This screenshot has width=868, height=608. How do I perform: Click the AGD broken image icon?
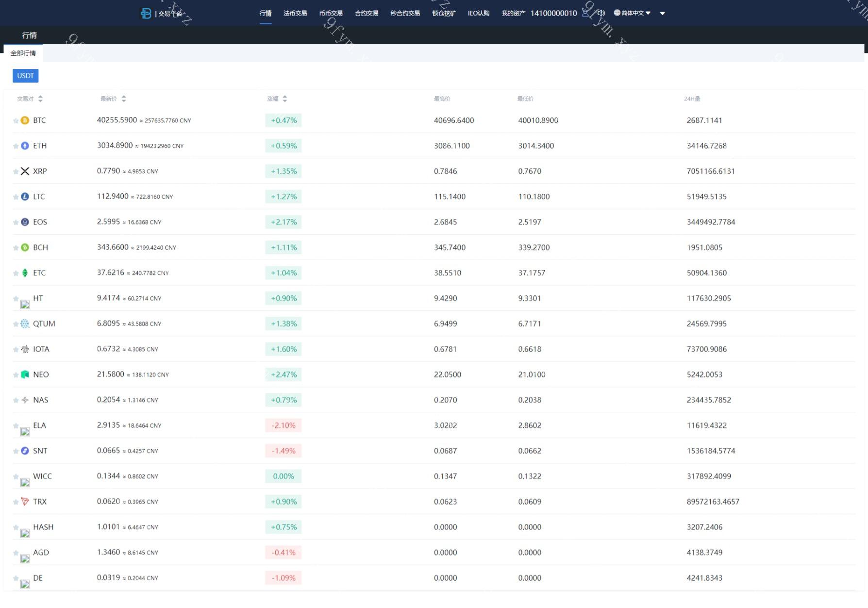pyautogui.click(x=25, y=559)
